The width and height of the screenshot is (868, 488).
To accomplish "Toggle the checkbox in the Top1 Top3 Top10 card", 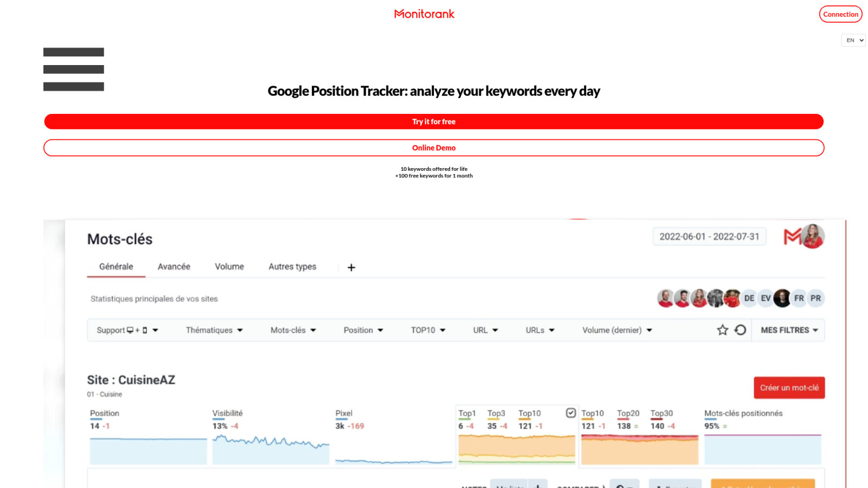I will coord(571,413).
